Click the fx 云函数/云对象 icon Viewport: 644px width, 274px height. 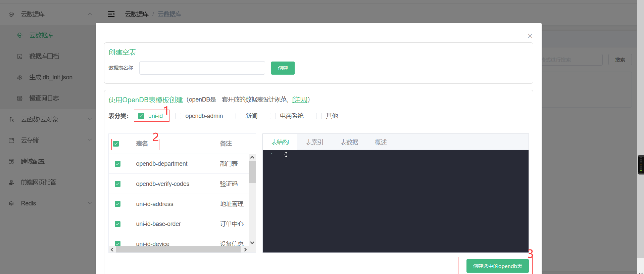[11, 119]
